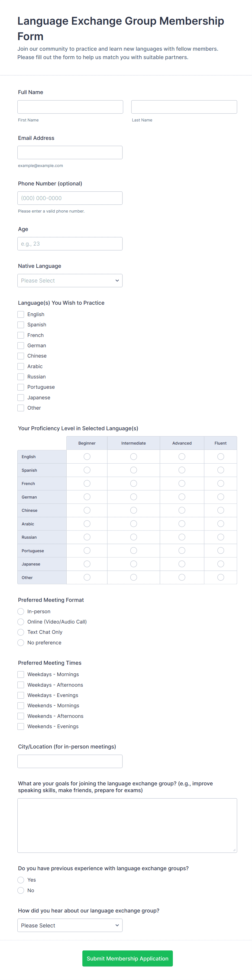Click the goals text area

(127, 825)
